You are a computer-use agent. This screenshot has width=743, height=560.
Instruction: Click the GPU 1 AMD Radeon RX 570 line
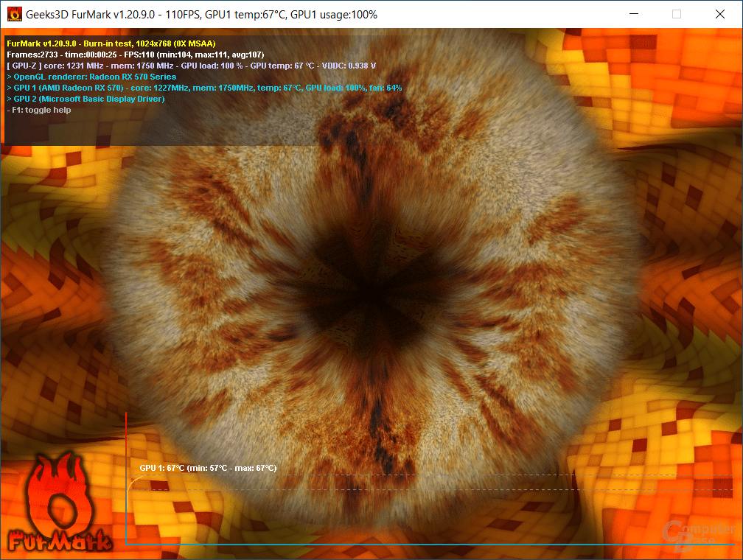coord(204,88)
